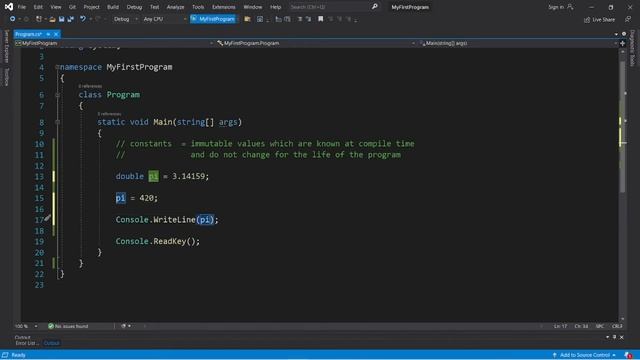Click the feedback icon near Live Share
Viewport: 640px width, 360px height.
point(628,19)
